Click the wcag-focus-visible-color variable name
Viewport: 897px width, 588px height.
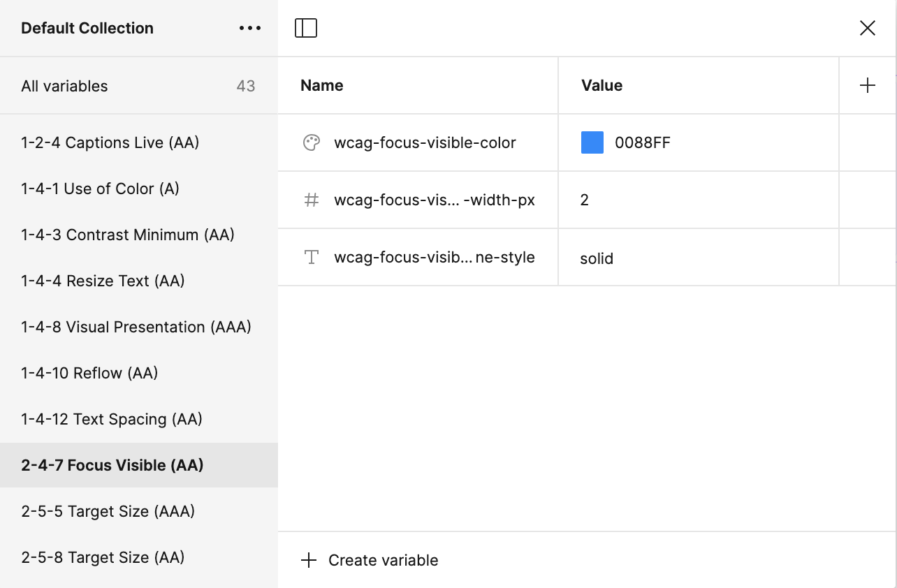click(425, 143)
